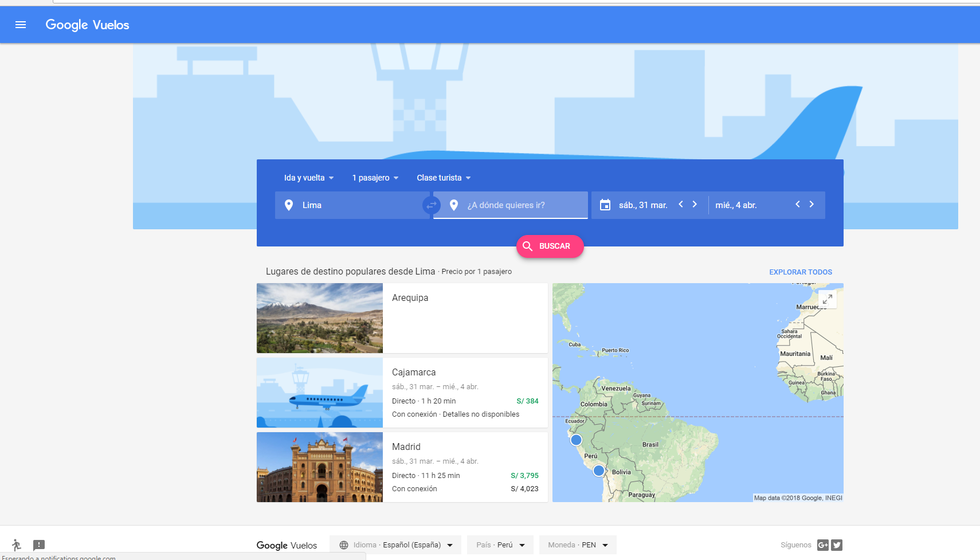
Task: Click the S/ 3,795 direct Madrid price
Action: click(524, 476)
